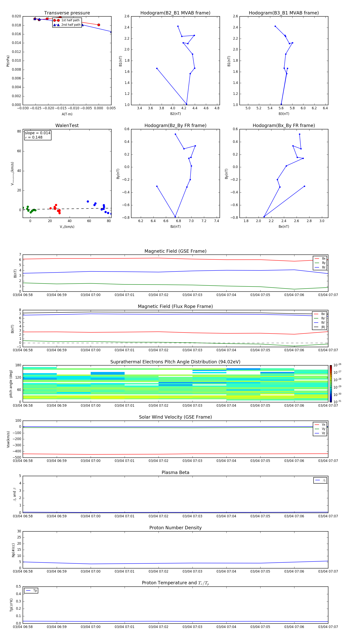This screenshot has width=351, height=644.
Task: Click the red marker at A=0.000 in Transverse pressure
Action: tap(99, 25)
